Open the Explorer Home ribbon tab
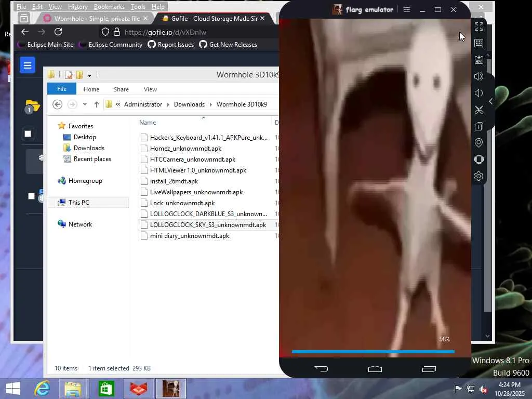Viewport: 532px width, 399px height. [x=91, y=89]
